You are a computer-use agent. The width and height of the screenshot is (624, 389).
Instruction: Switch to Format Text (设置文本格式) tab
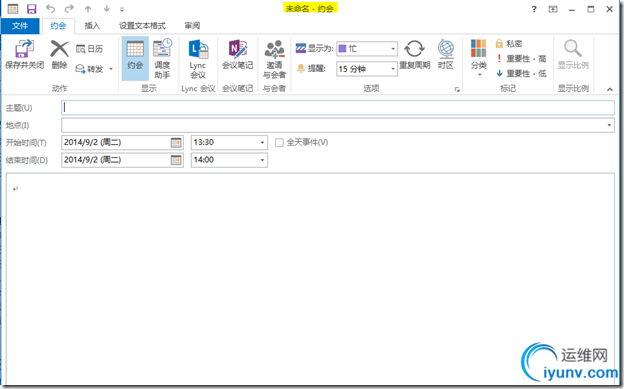click(142, 26)
